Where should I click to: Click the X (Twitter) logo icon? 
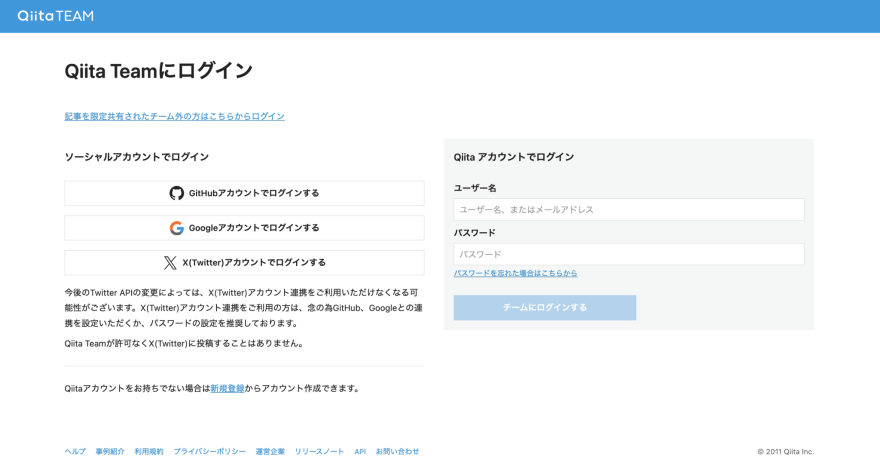pyautogui.click(x=170, y=263)
